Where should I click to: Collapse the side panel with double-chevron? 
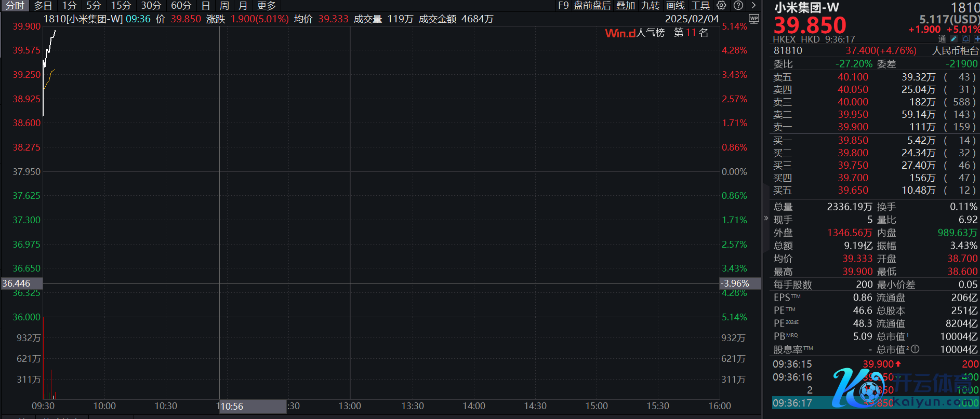point(765,218)
